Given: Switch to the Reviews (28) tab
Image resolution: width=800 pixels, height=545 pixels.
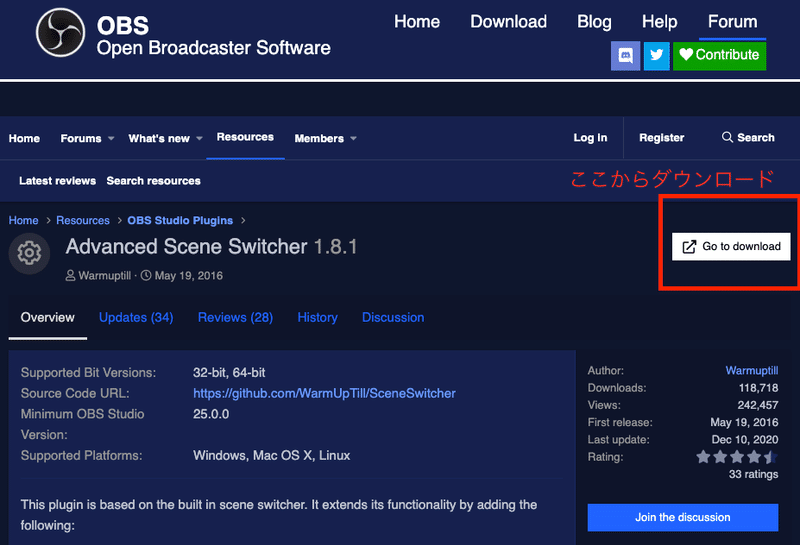Looking at the screenshot, I should point(235,317).
